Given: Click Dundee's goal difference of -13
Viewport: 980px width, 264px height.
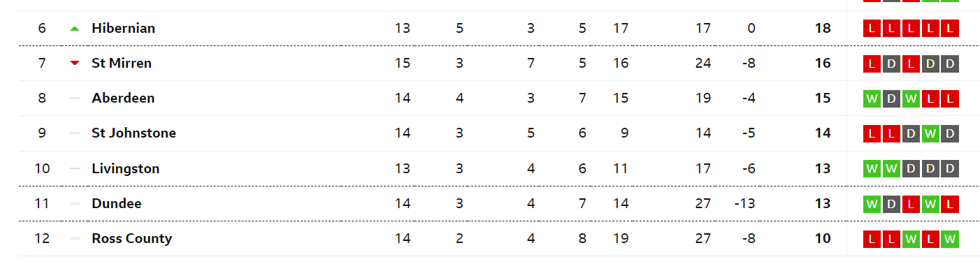Looking at the screenshot, I should [744, 204].
